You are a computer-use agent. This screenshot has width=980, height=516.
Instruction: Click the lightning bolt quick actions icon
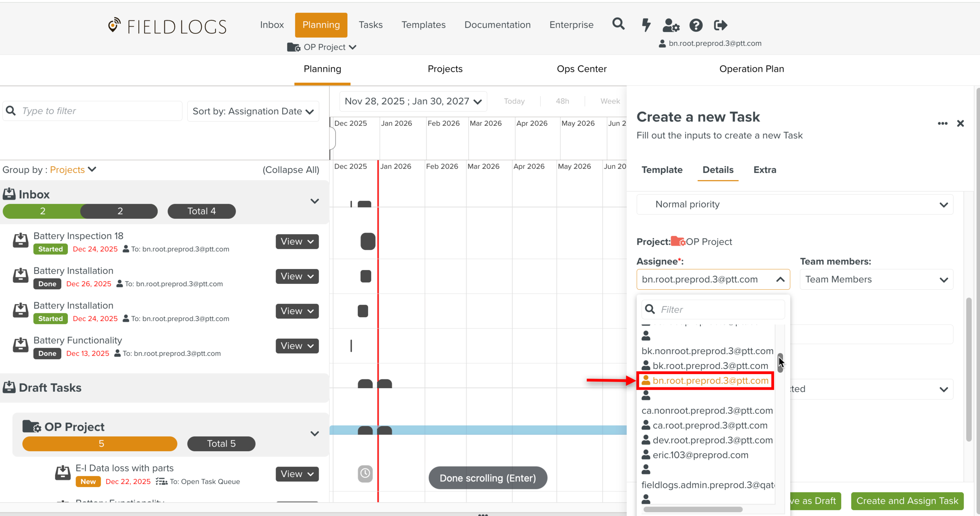coord(646,25)
